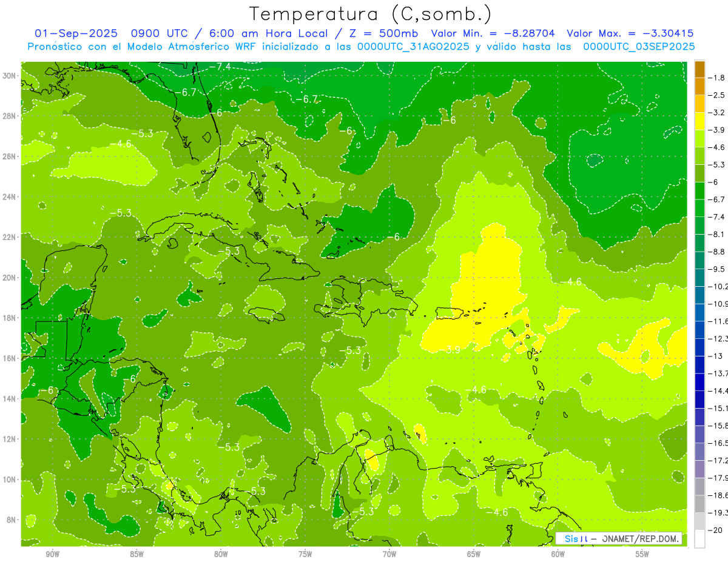Click the white colorbar swatch below -20
The image size is (728, 562).
(x=699, y=538)
